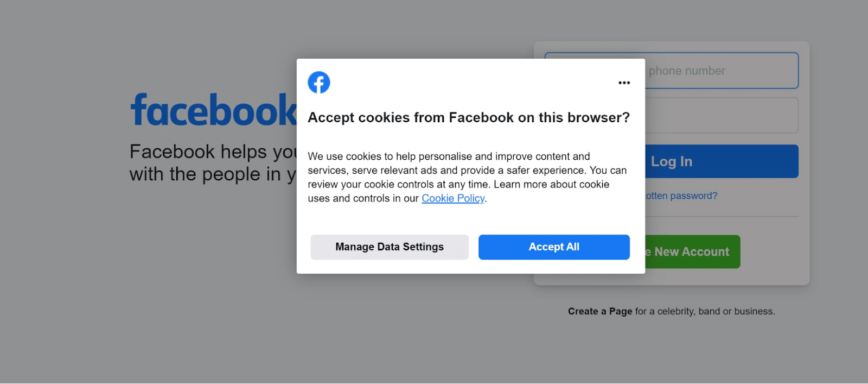Open Create a Page for a celebrity
Viewport: 868px width, 384px height.
[x=600, y=311]
